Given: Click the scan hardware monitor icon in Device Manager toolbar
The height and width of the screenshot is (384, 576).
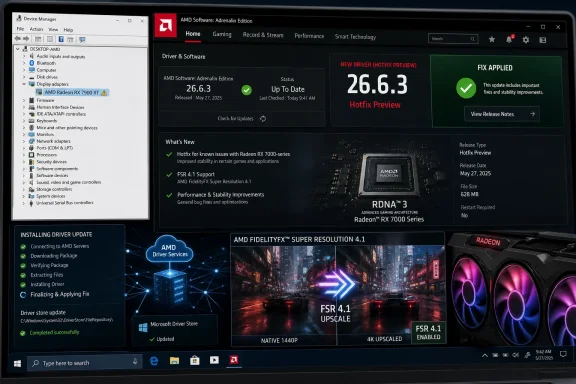Looking at the screenshot, I should coord(82,39).
